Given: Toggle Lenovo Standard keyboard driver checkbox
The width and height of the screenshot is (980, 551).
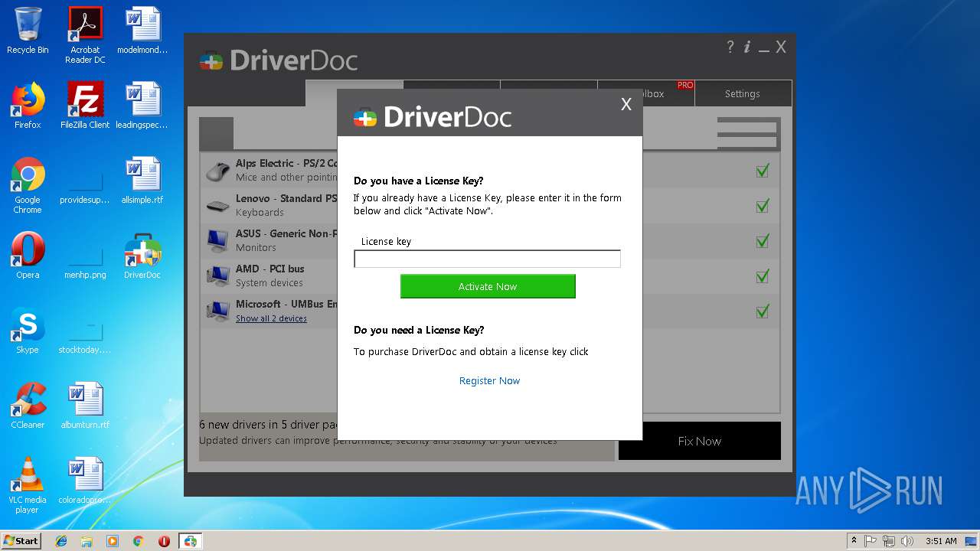Looking at the screenshot, I should tap(762, 206).
